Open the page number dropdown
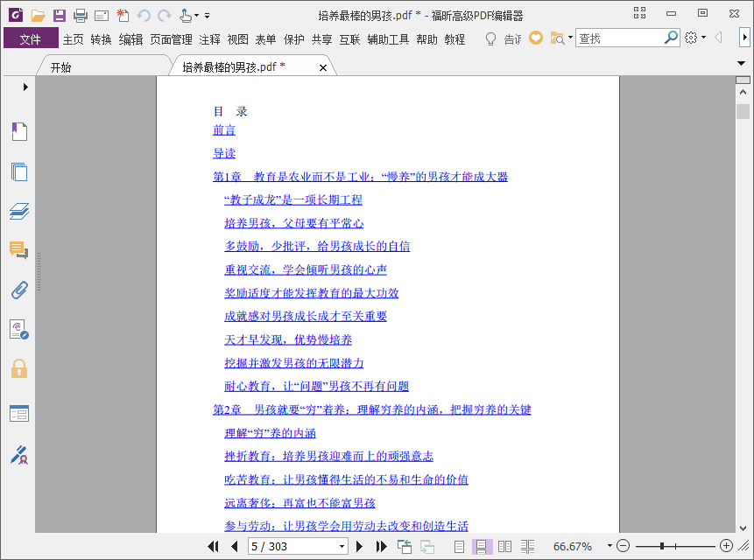 coord(342,547)
